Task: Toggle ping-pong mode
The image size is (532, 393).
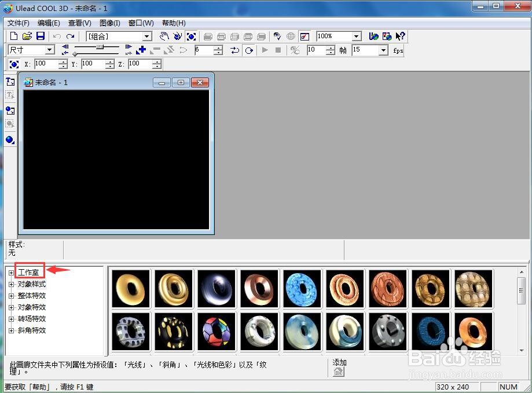Action: click(x=235, y=50)
